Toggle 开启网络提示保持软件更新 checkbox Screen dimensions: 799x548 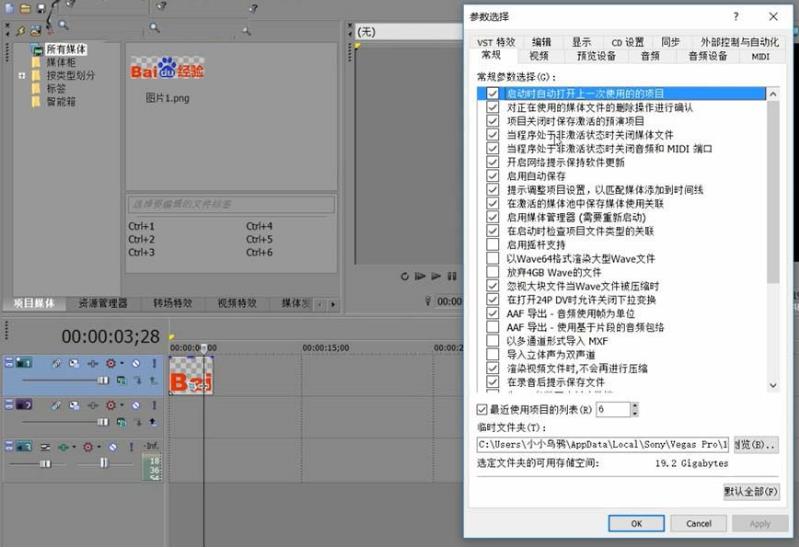pyautogui.click(x=492, y=162)
